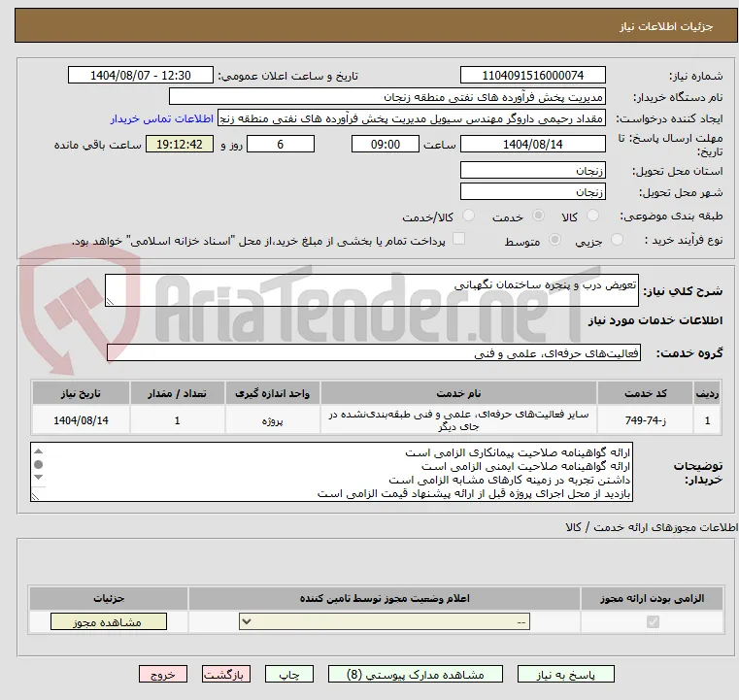Click the scrollbar thumb in buyer notes
Viewport: 739px width, 700px height.
[39, 464]
